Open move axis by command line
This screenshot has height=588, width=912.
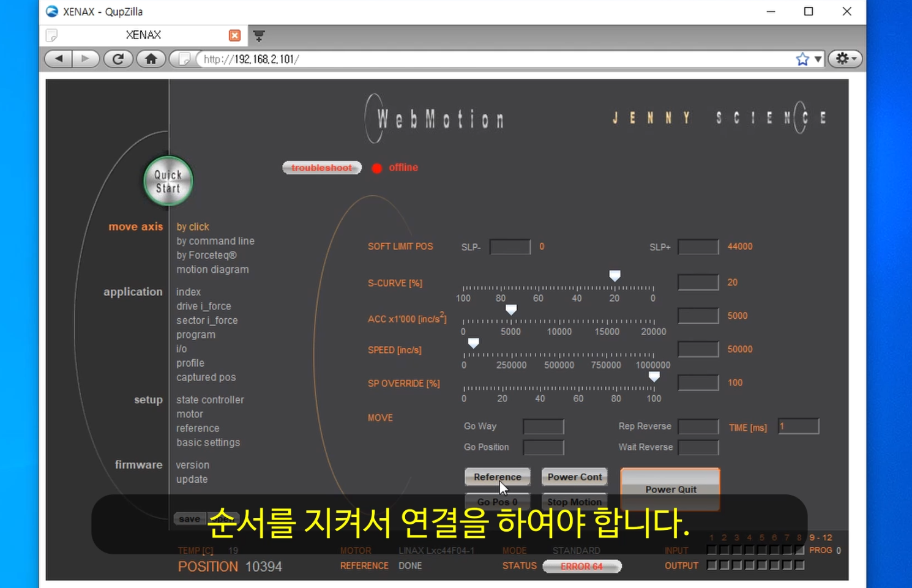pos(215,241)
